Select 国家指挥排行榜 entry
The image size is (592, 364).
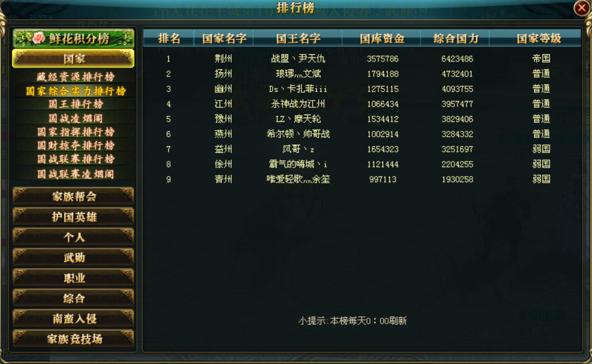coord(75,132)
